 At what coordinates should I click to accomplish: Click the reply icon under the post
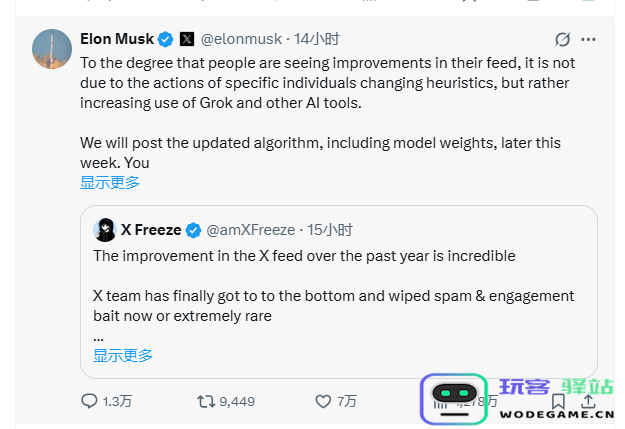(x=90, y=401)
